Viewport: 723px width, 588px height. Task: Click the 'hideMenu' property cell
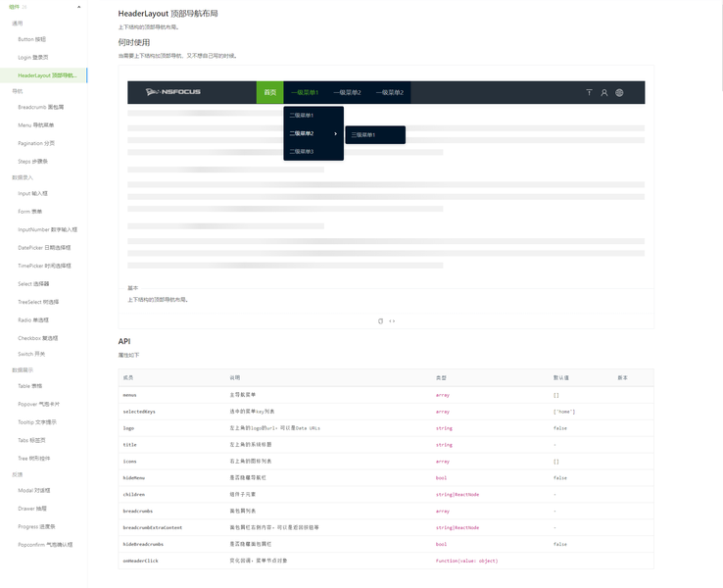pyautogui.click(x=172, y=478)
